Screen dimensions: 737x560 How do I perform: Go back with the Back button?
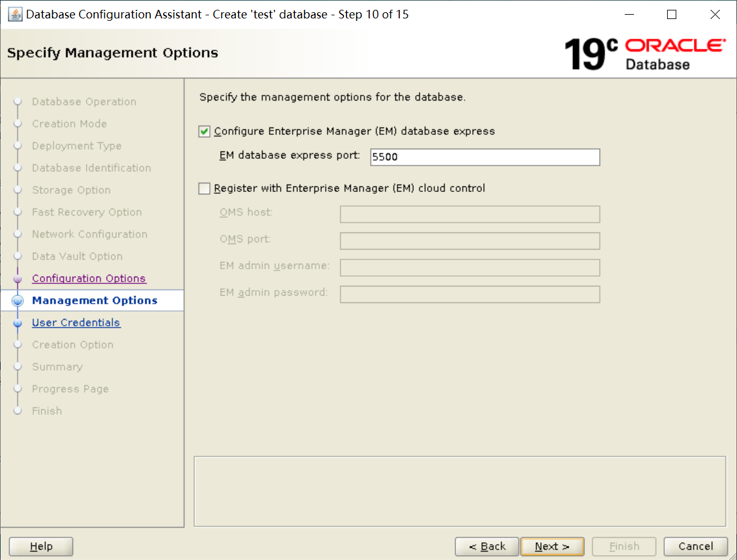click(487, 547)
